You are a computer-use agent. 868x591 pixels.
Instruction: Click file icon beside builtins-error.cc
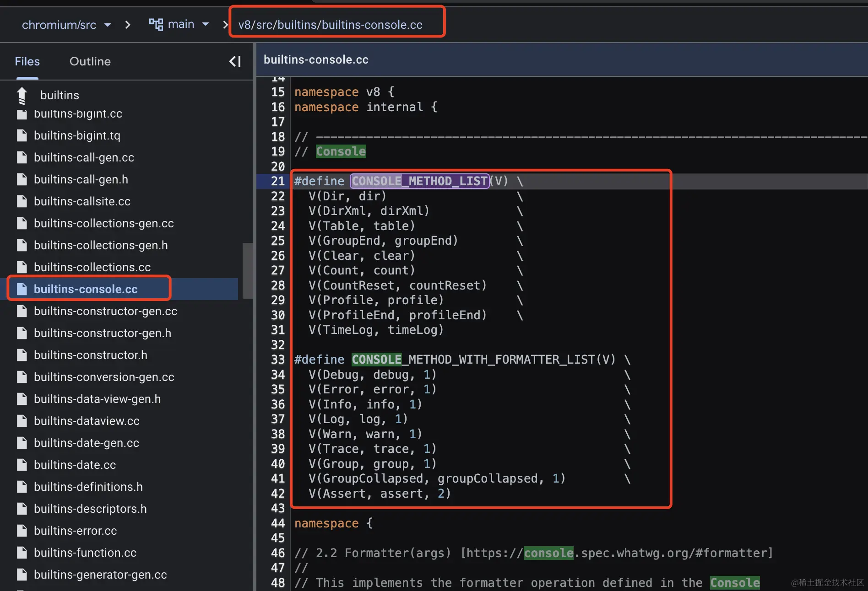coord(22,531)
